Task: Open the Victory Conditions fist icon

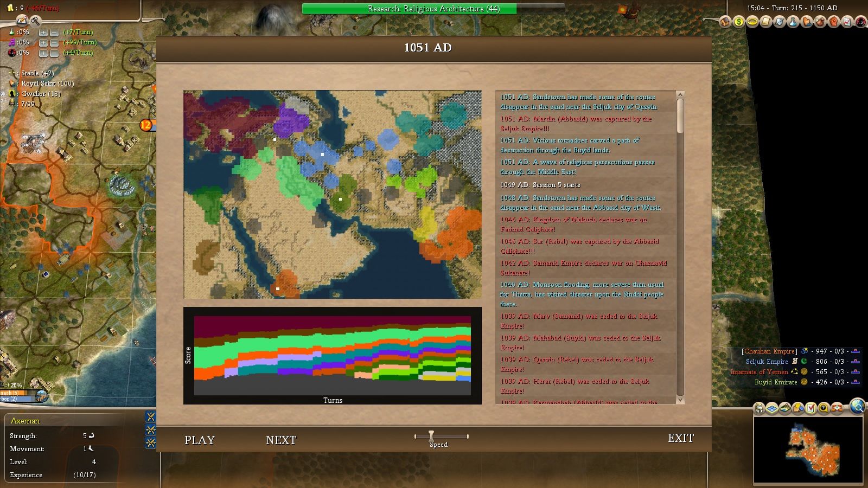Action: pos(834,22)
